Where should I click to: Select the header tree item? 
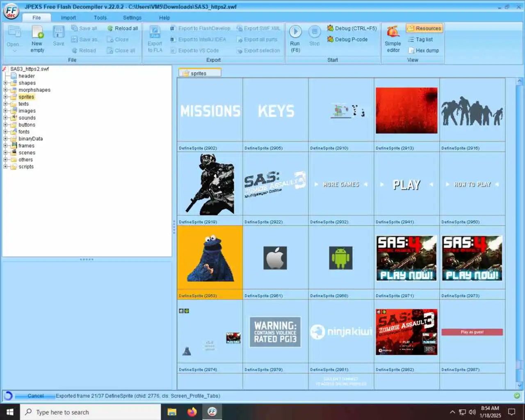[x=26, y=76]
